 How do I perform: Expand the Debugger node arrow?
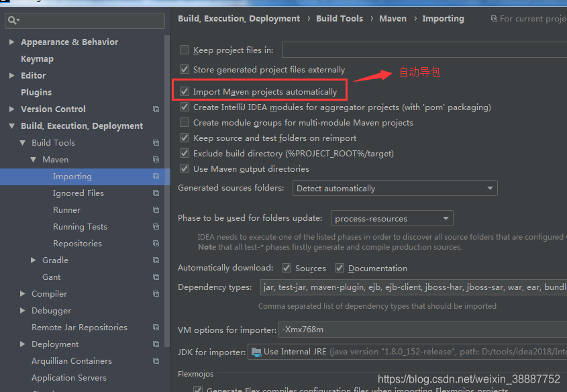pyautogui.click(x=22, y=311)
